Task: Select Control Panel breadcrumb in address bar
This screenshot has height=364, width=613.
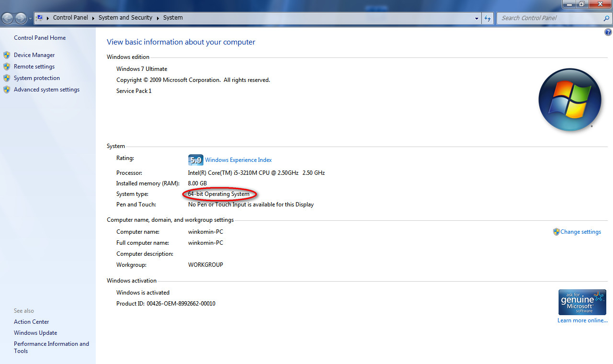Action: (70, 18)
